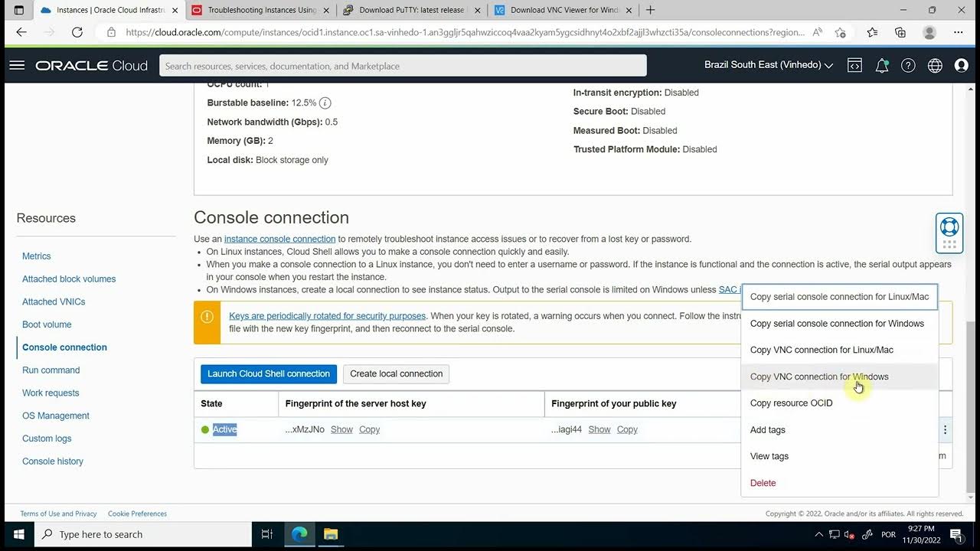Click the Windows taskbar search box
This screenshot has width=980, height=551.
143,534
